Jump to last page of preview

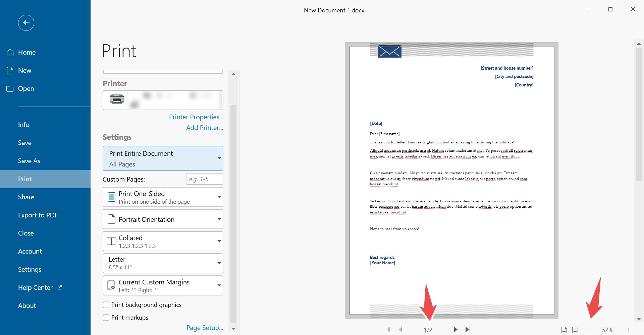468,330
